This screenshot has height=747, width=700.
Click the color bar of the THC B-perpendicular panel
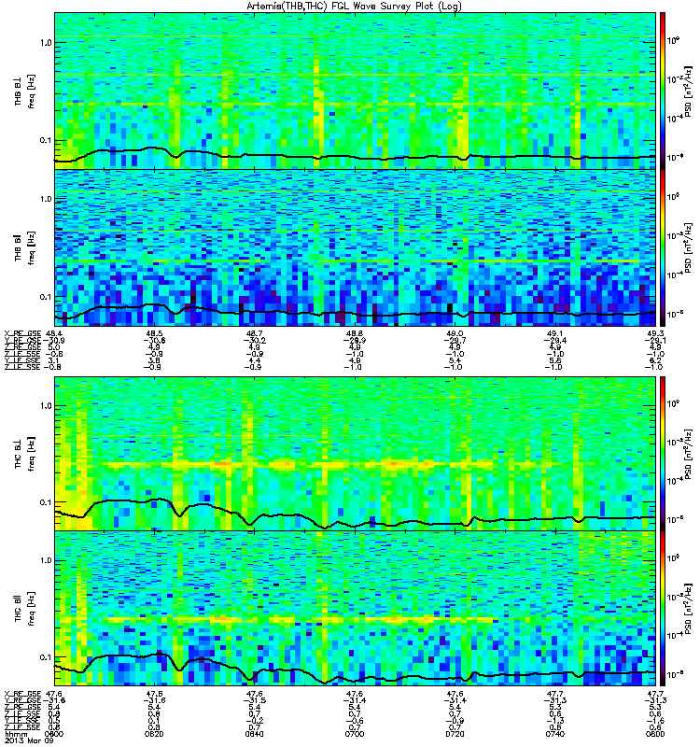point(663,453)
